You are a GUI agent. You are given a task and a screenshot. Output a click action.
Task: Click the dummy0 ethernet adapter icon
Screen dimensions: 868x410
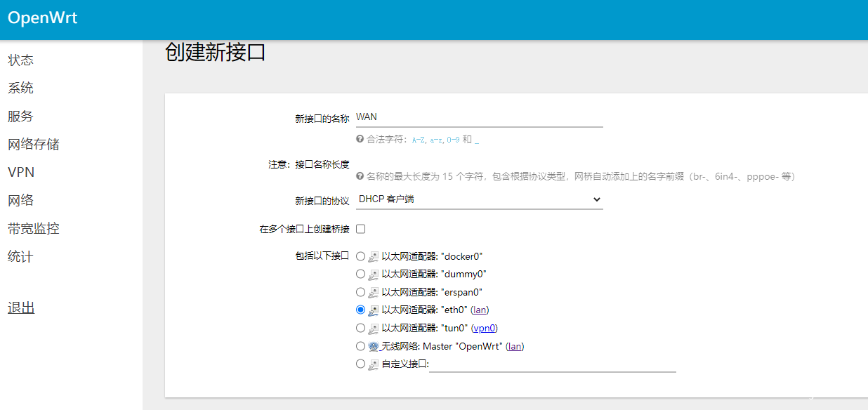click(374, 275)
